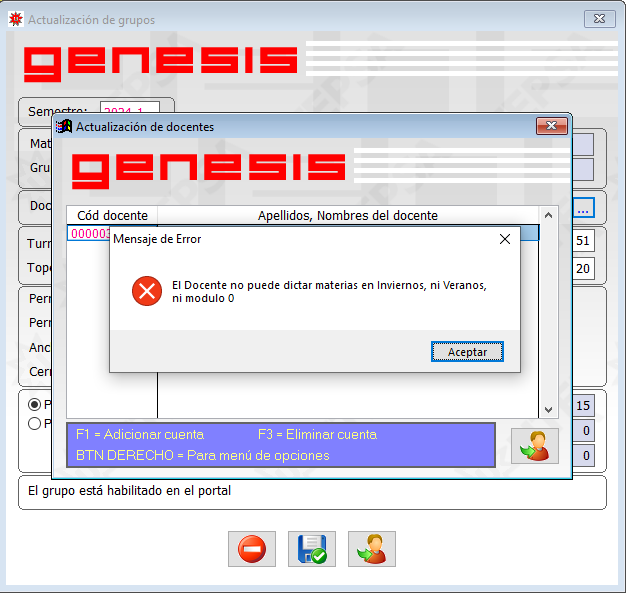This screenshot has width=629, height=598.
Task: Open the ellipsis browse button for docente
Action: pos(583,208)
